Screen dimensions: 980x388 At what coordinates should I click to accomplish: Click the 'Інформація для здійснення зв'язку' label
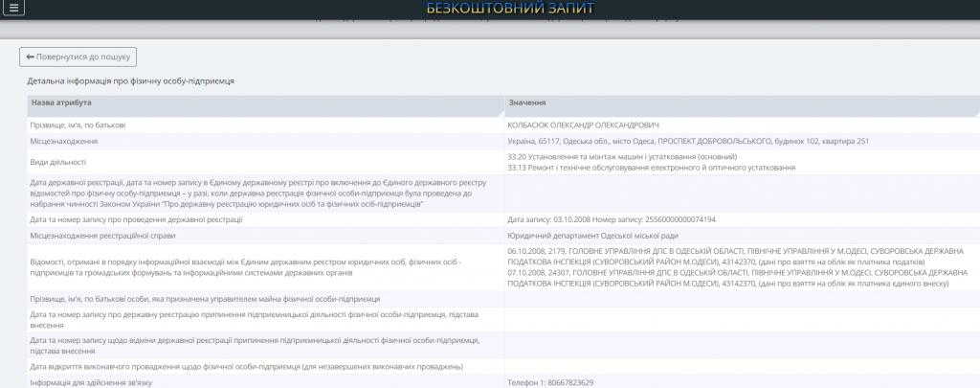pos(92,382)
